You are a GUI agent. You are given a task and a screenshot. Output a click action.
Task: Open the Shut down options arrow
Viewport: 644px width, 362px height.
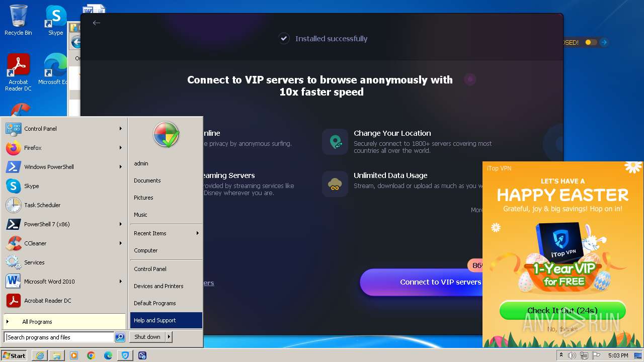[x=169, y=337]
